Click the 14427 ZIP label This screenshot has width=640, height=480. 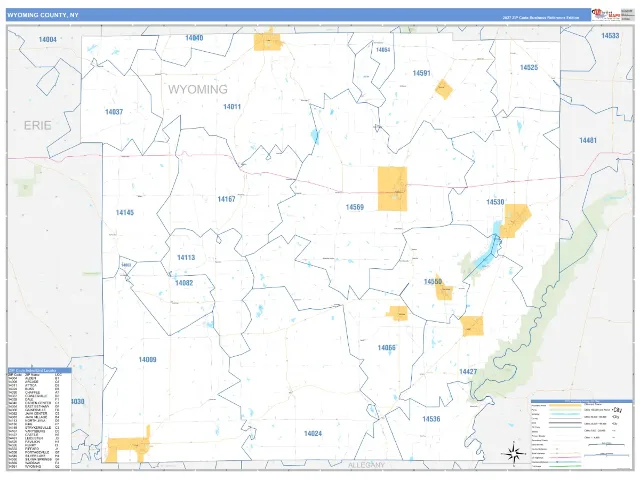[x=468, y=371]
